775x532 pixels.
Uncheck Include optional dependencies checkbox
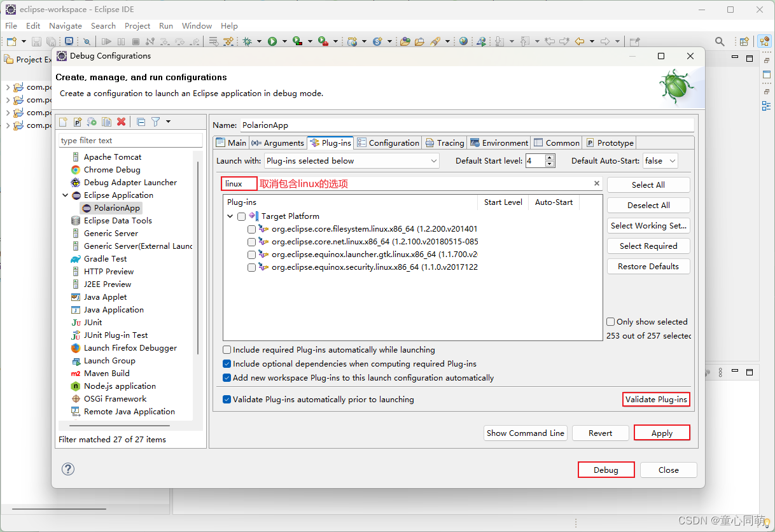click(x=227, y=364)
